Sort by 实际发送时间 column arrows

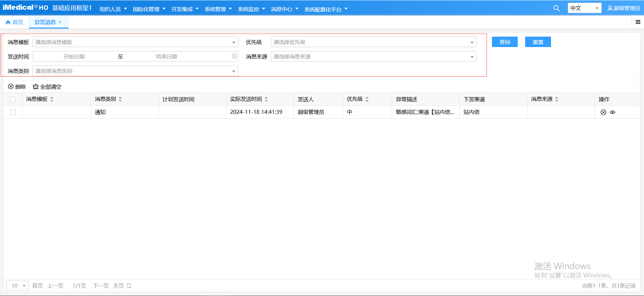tap(266, 99)
